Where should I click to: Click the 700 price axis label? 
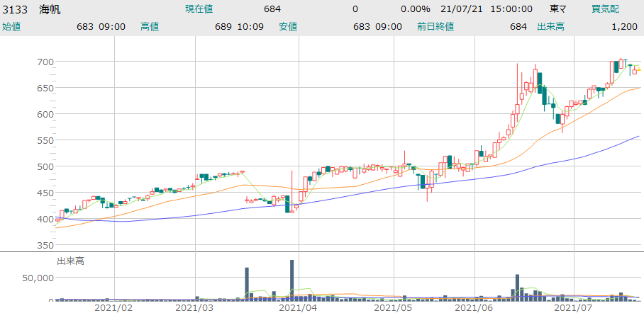coord(46,62)
